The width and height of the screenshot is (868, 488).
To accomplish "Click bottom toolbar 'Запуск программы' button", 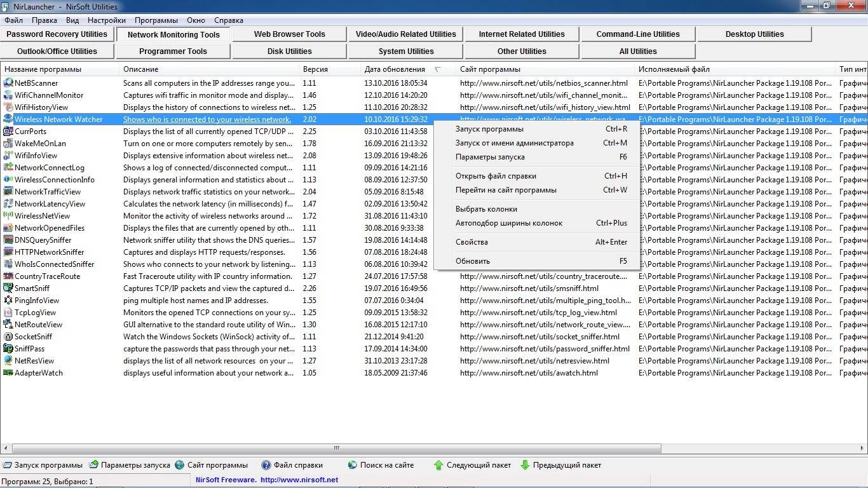I will [x=43, y=465].
